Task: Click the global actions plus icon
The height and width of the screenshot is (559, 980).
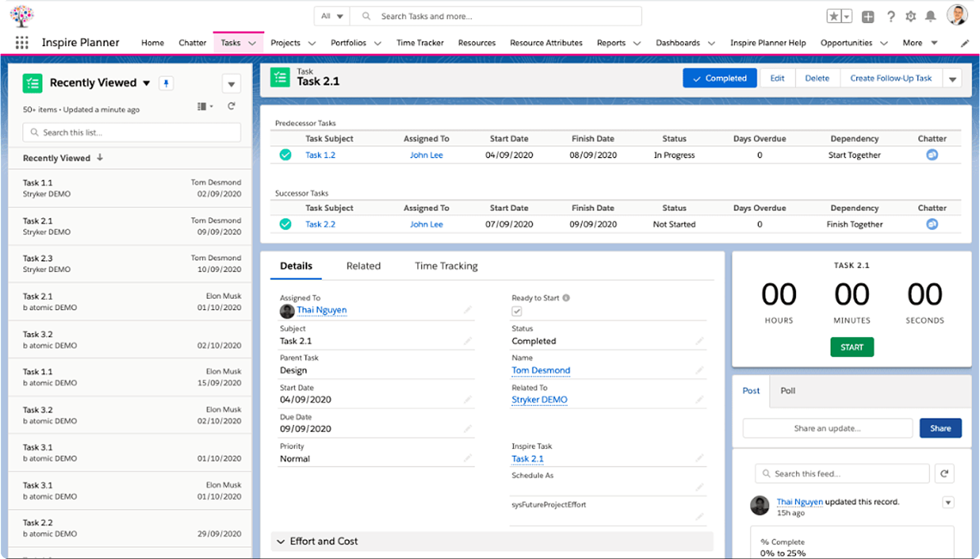Action: tap(868, 17)
